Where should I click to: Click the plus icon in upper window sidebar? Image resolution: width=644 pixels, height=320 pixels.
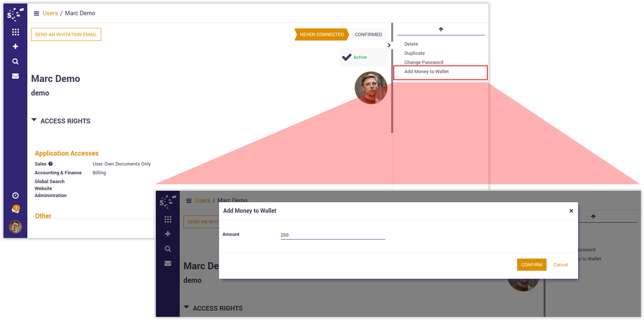16,47
